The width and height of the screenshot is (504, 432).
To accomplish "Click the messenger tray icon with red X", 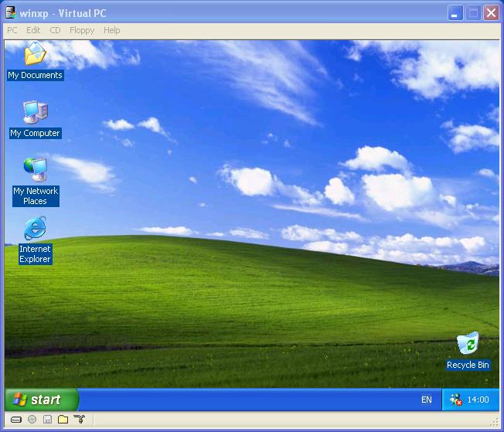I will tap(456, 400).
